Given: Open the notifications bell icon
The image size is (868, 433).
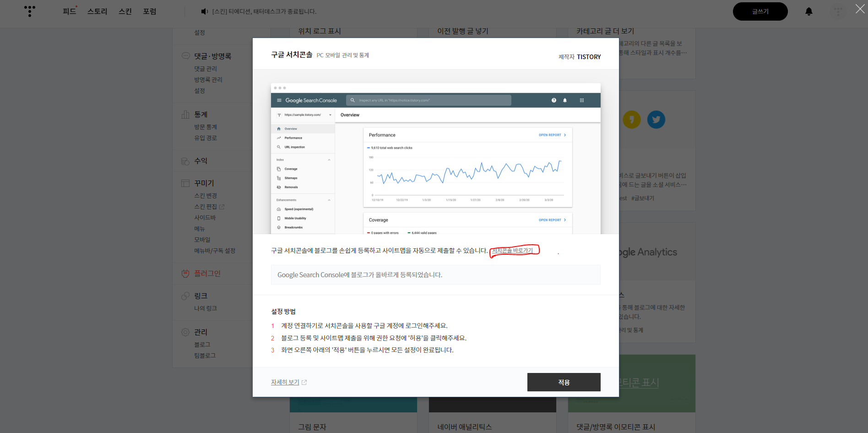Looking at the screenshot, I should 809,11.
